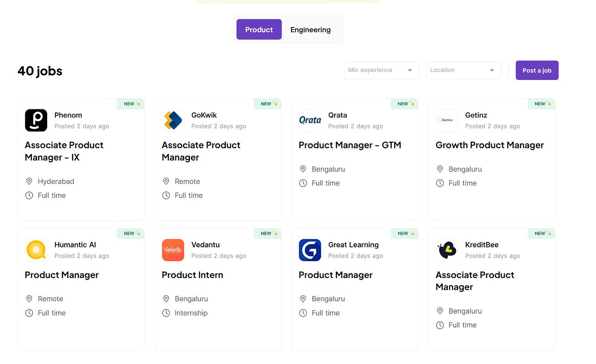The height and width of the screenshot is (364, 596).
Task: Click the NEW badge on Getinz card
Action: click(x=542, y=104)
